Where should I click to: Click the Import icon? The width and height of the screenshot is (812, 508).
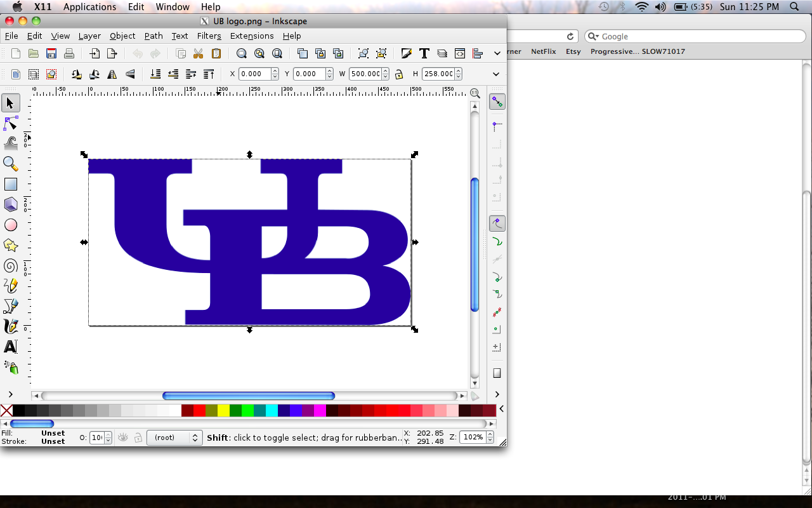[x=95, y=53]
